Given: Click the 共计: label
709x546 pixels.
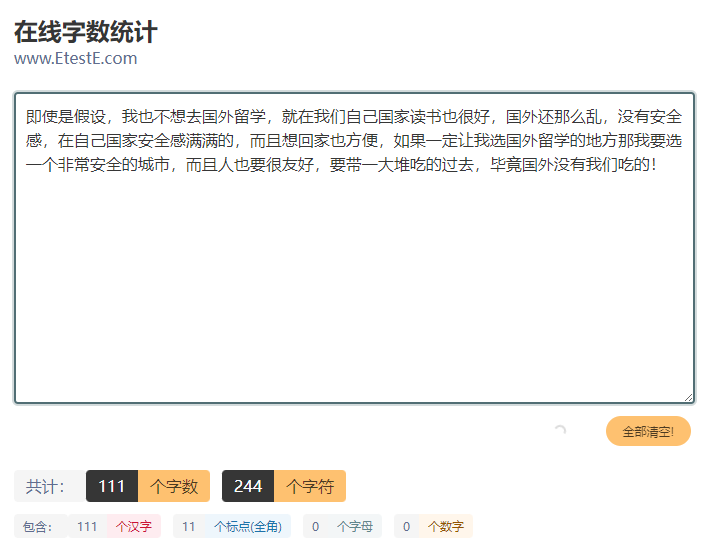Looking at the screenshot, I should 50,486.
